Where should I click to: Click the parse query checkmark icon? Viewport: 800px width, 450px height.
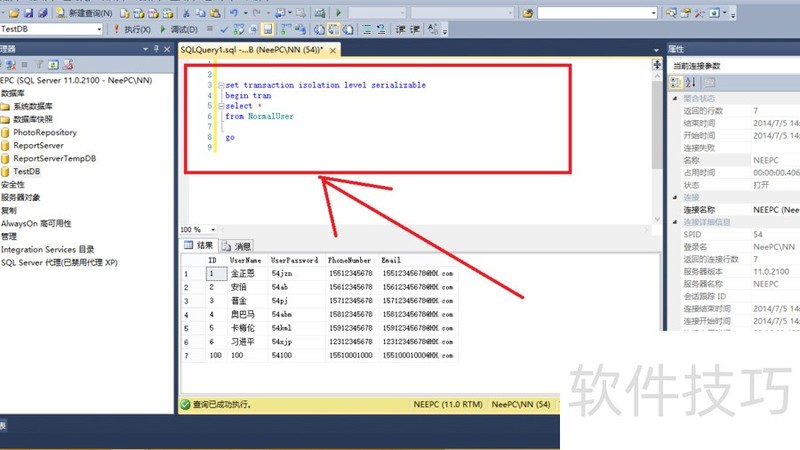coord(223,30)
